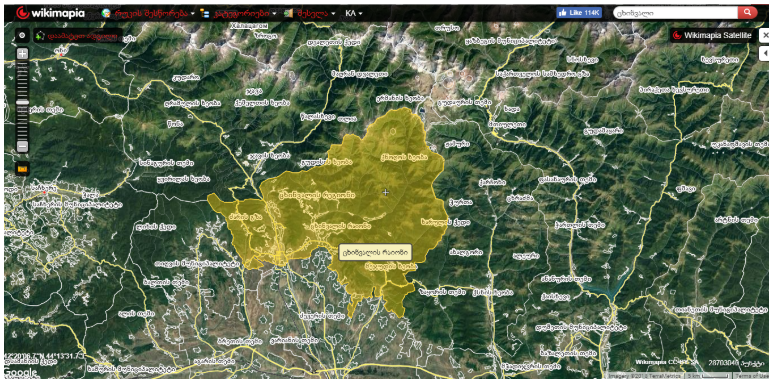
Task: Click the add place house icon
Action: pyautogui.click(x=40, y=36)
